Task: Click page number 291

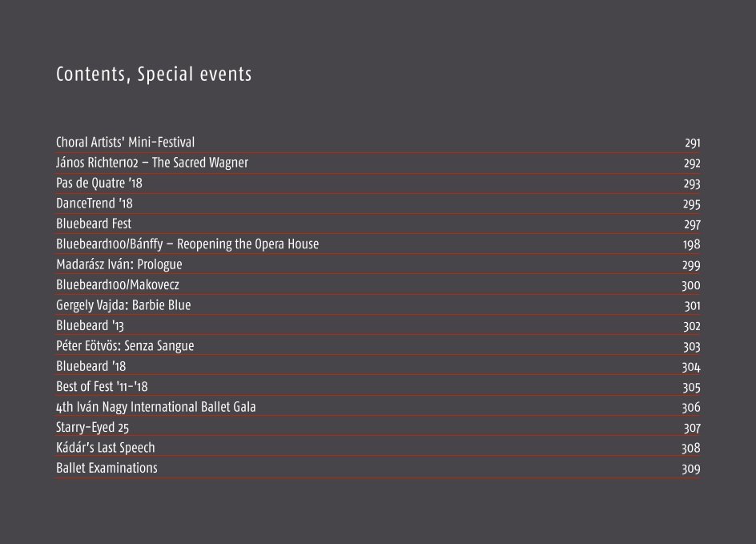Action: pos(693,143)
